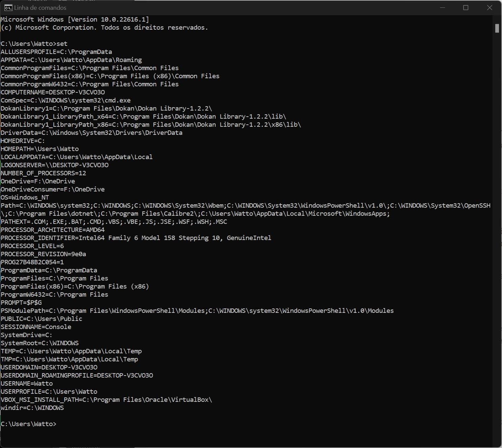The image size is (502, 448).
Task: Click the OneDriveConsumer=F:\OneDrive line
Action: coord(53,189)
